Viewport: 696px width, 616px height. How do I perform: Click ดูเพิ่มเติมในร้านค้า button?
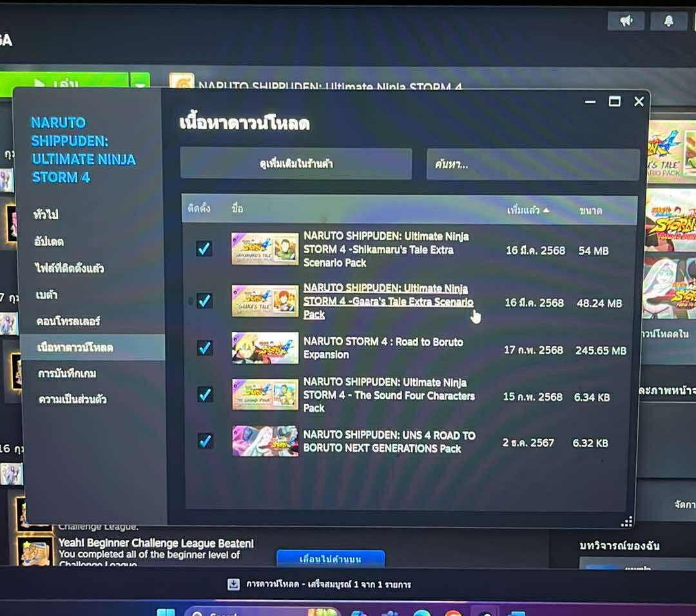click(296, 164)
